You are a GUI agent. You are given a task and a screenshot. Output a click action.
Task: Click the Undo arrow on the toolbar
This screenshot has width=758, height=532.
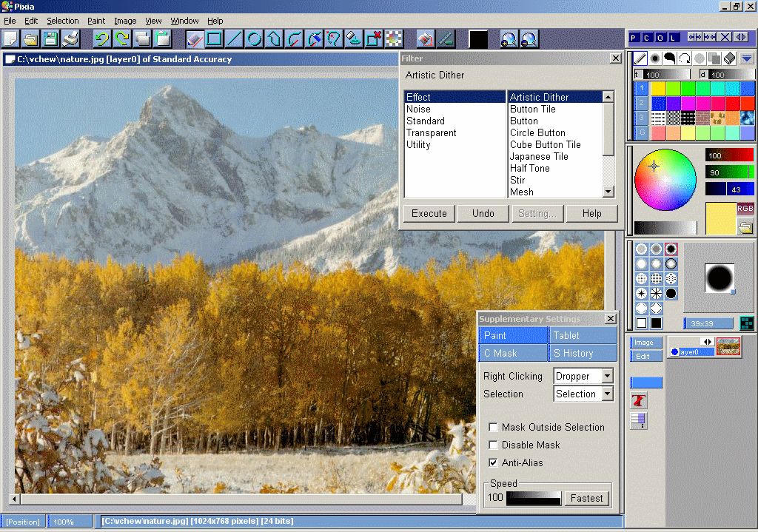(102, 38)
